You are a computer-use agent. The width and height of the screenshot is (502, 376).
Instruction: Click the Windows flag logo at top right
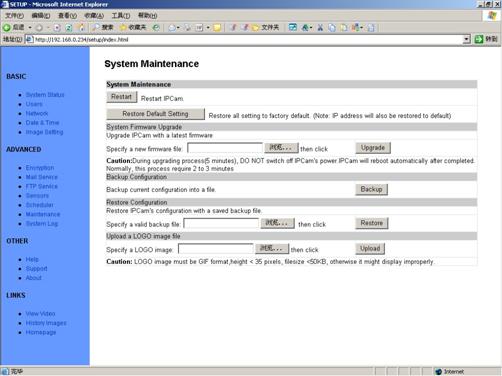(x=492, y=15)
